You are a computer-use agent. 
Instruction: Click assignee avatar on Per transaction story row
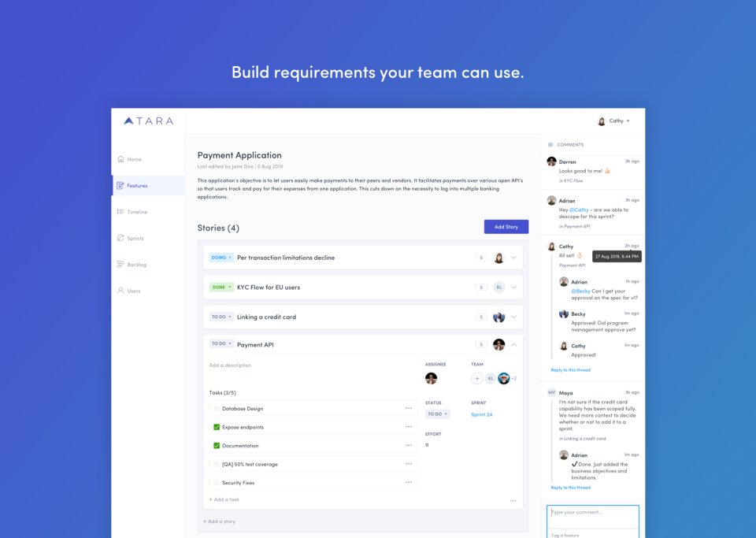[x=499, y=258]
